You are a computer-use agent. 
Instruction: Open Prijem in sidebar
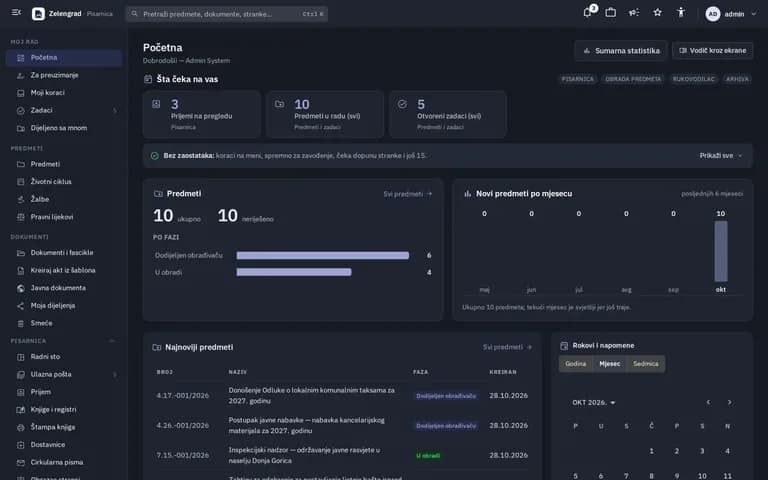click(x=64, y=392)
